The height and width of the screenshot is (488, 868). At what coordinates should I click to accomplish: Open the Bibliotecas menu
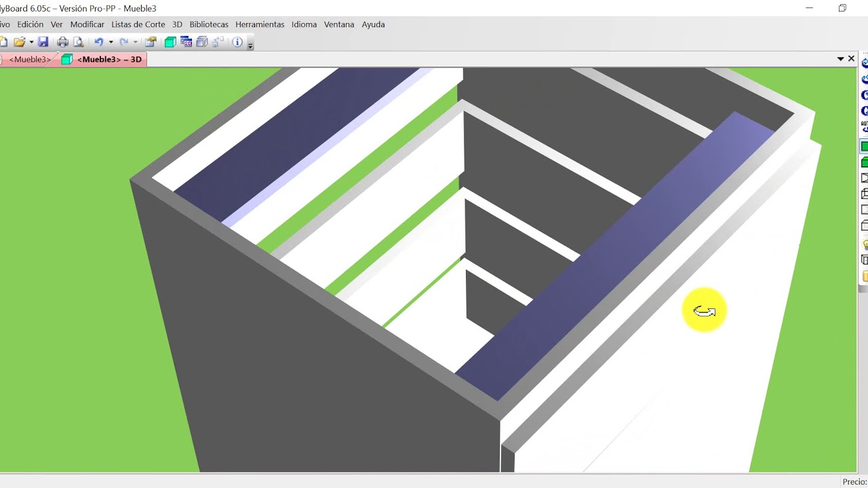pos(209,24)
